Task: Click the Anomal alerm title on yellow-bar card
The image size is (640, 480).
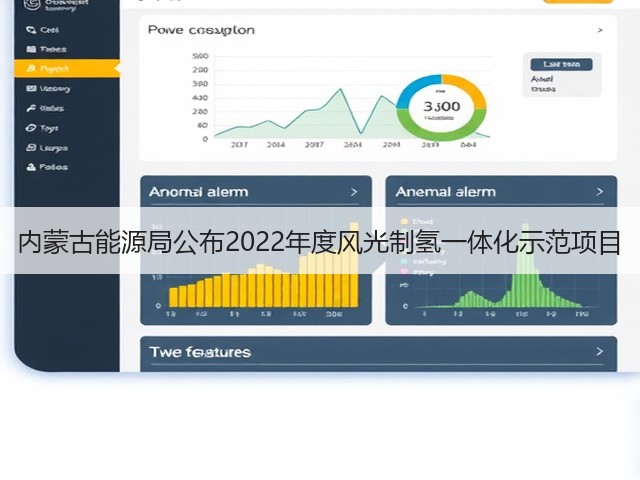Action: pos(198,192)
